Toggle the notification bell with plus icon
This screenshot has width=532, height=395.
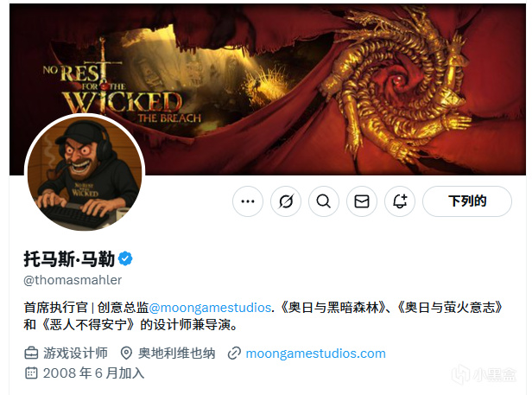click(400, 201)
